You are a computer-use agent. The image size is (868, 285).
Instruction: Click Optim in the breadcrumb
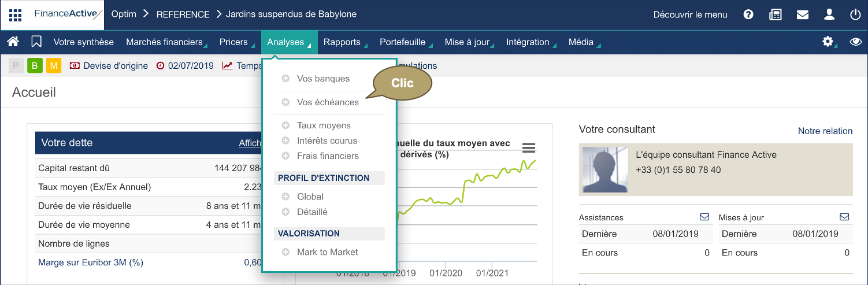pos(124,14)
